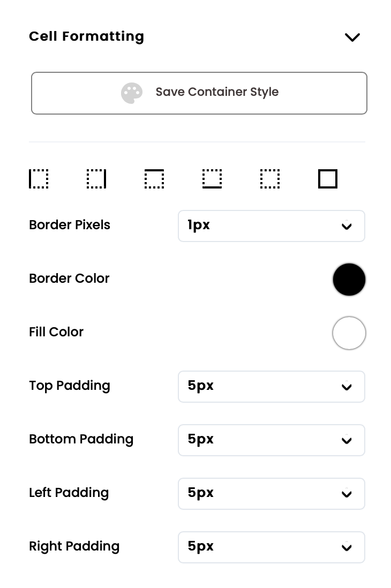Click the Fill Color label
Screen dimensions: 391x588
[56, 332]
